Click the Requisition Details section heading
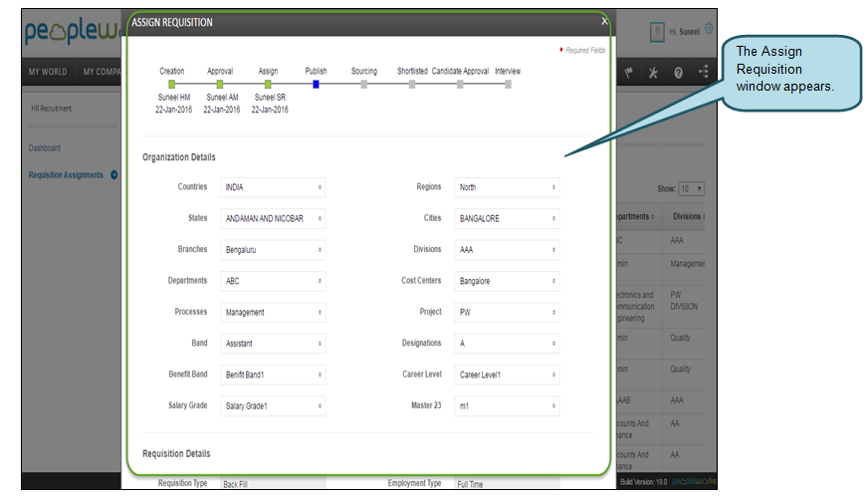 click(x=176, y=454)
